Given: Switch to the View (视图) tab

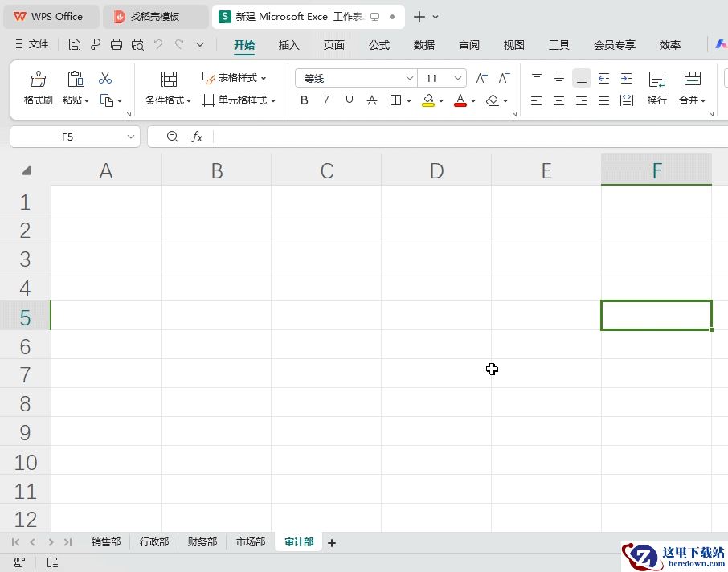Looking at the screenshot, I should (514, 45).
